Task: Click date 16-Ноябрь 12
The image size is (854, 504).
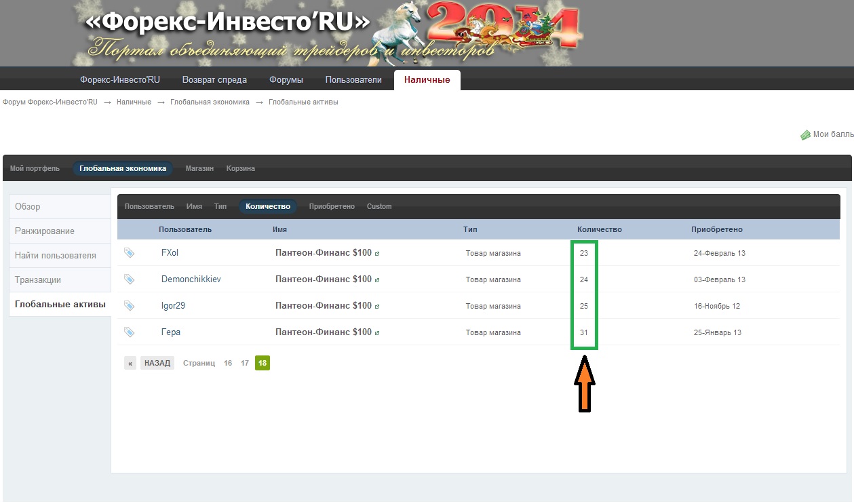Action: click(717, 306)
